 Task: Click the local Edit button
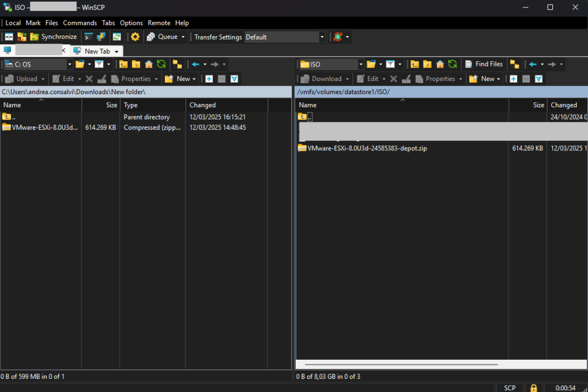click(x=63, y=79)
